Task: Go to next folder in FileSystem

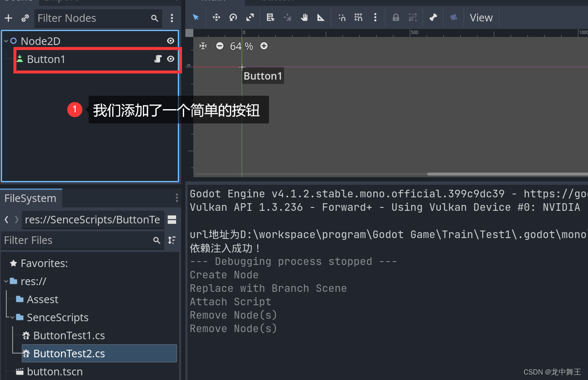Action: coord(16,220)
